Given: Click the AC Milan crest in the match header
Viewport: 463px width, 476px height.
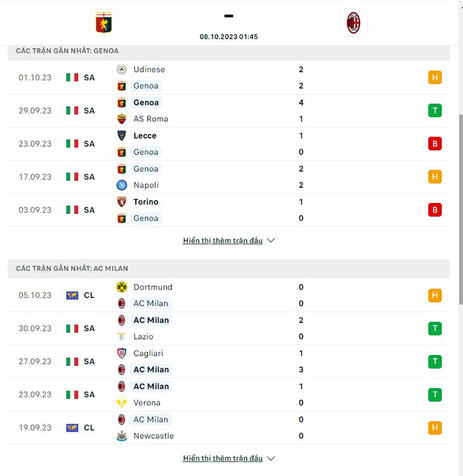Looking at the screenshot, I should click(x=354, y=23).
